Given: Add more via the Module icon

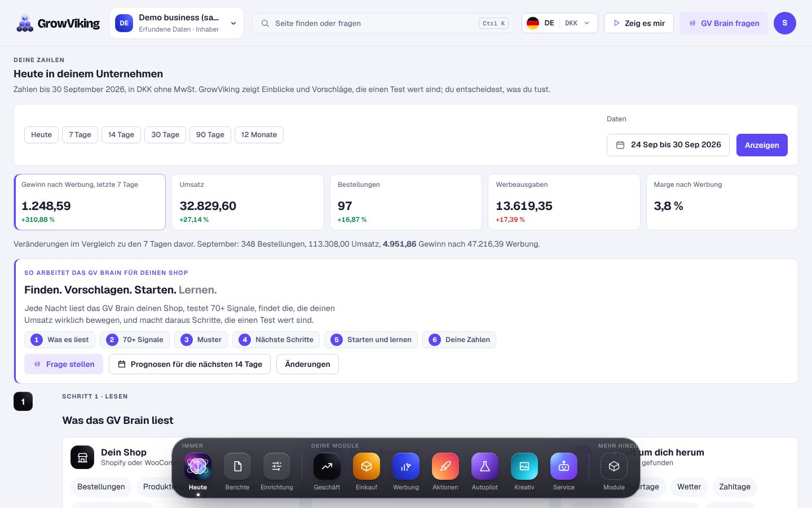Looking at the screenshot, I should point(614,466).
